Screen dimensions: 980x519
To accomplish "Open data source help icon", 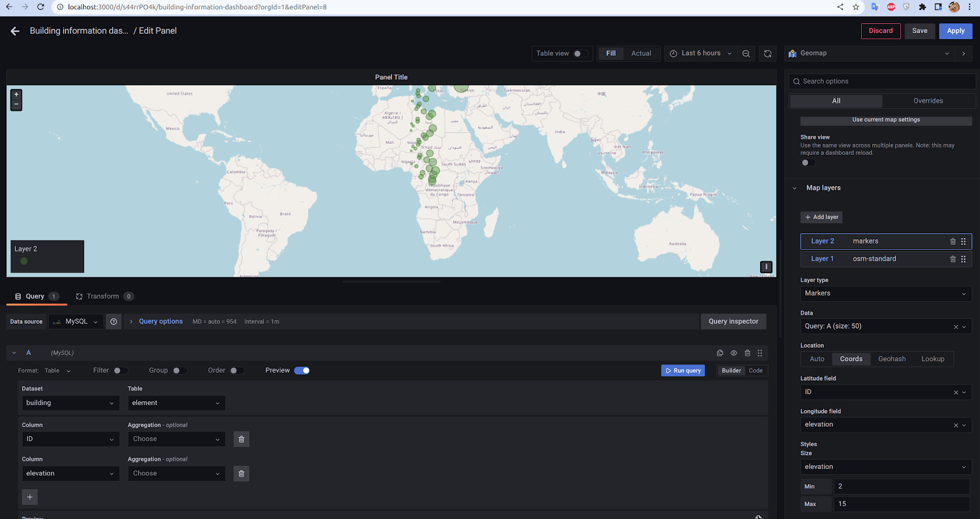I will tap(113, 322).
